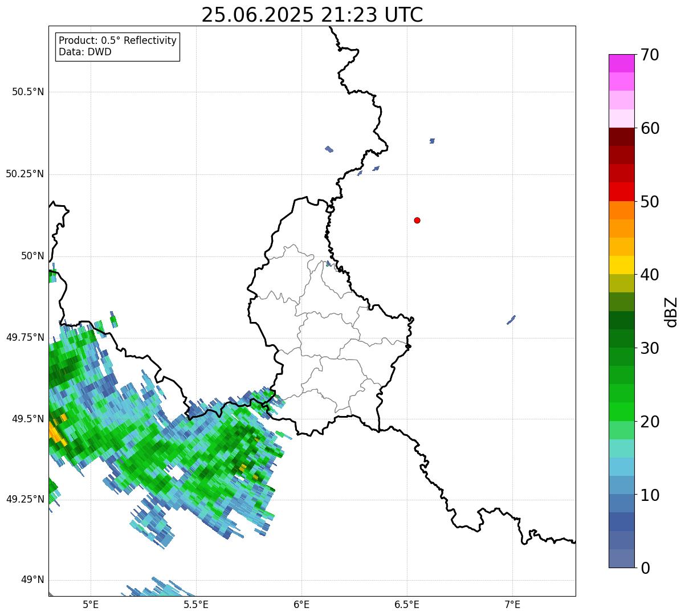Click the small radar echo near 7°E
This screenshot has height=616, width=685.
511,320
